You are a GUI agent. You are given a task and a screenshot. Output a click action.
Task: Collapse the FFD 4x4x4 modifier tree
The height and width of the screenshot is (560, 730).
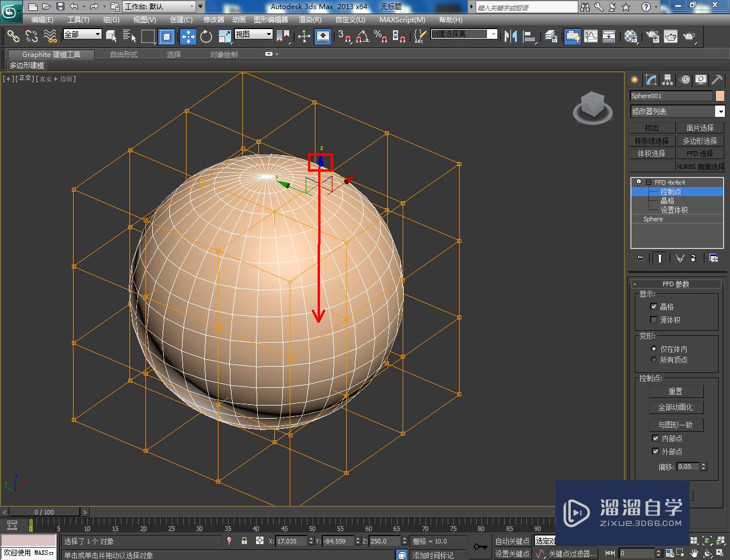coord(648,182)
